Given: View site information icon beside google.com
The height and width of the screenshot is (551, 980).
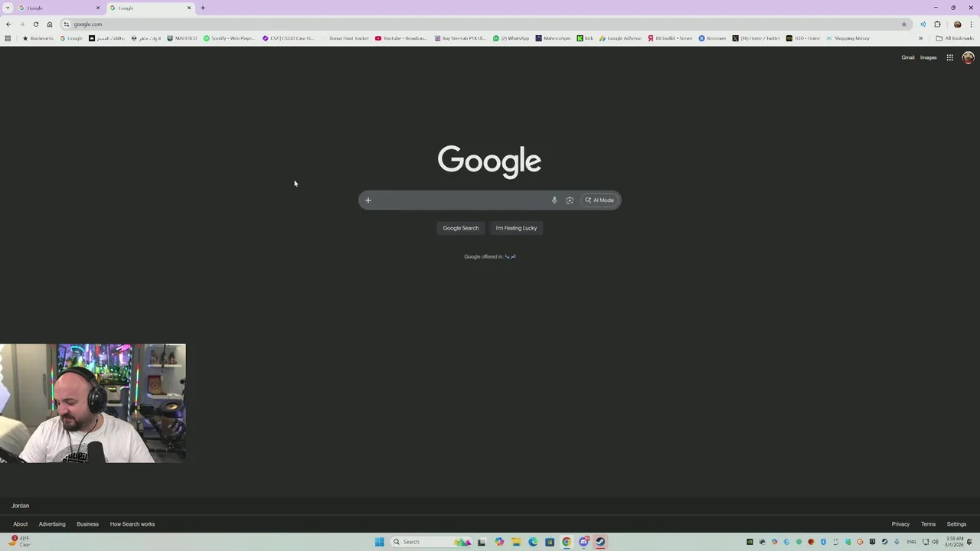Looking at the screenshot, I should (x=67, y=24).
